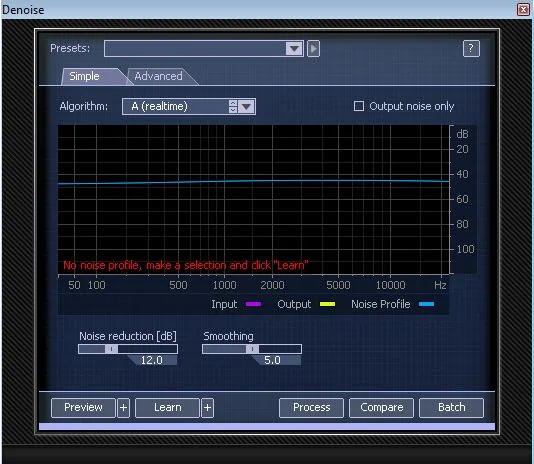The height and width of the screenshot is (464, 534).
Task: Click the 'Output' legend label
Action: click(294, 304)
